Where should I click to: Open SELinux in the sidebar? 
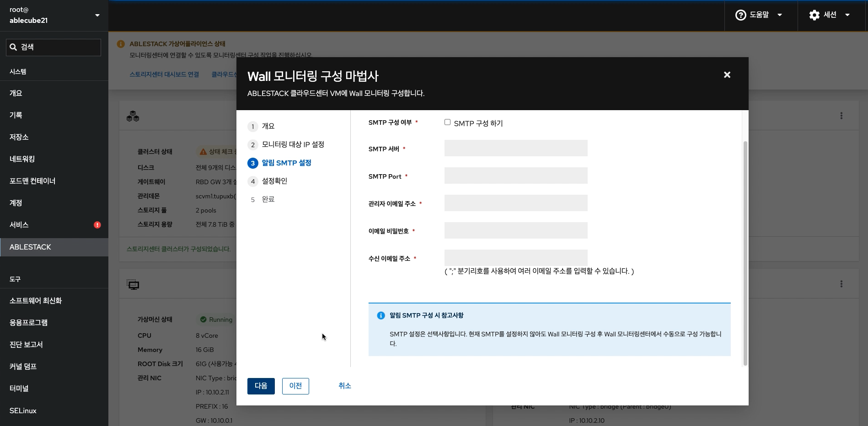54,410
